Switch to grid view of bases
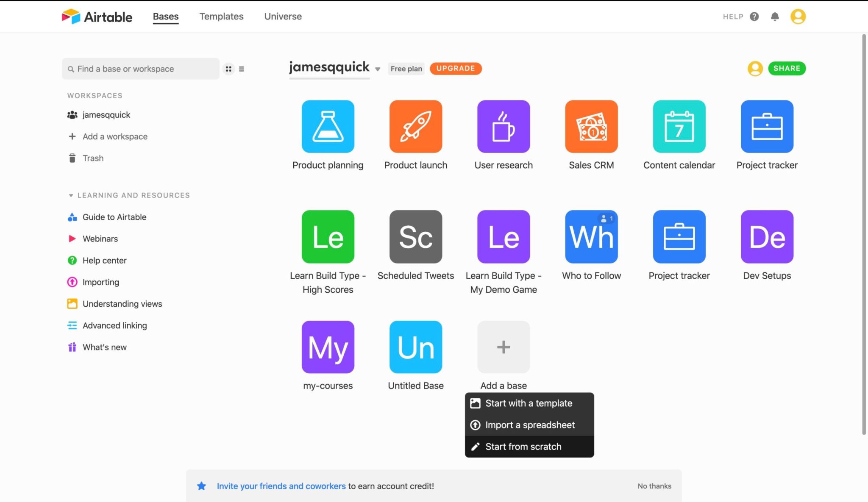Viewport: 868px width, 502px height. pos(228,69)
